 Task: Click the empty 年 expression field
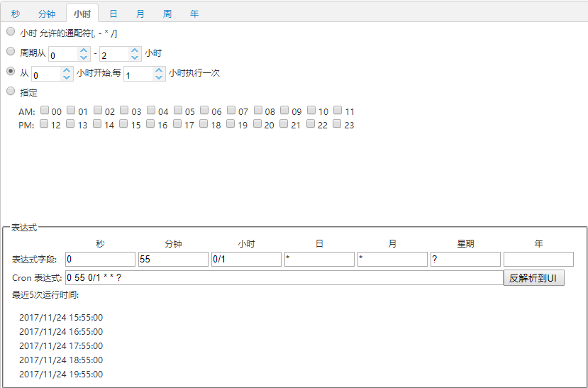click(x=539, y=260)
